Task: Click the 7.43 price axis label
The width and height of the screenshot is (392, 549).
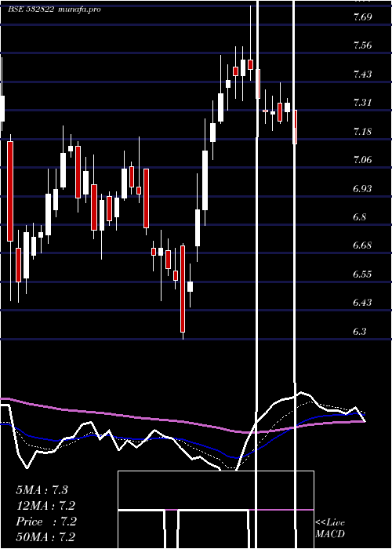Action: pos(362,75)
